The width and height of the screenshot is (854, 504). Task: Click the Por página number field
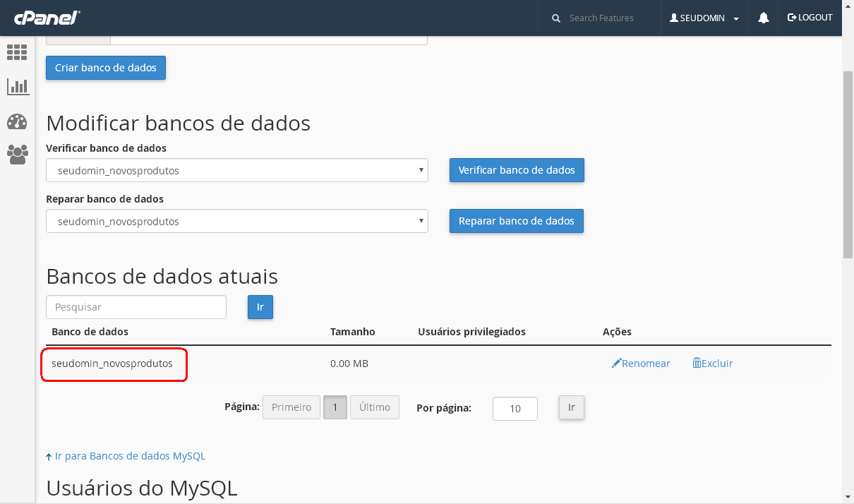click(x=515, y=409)
